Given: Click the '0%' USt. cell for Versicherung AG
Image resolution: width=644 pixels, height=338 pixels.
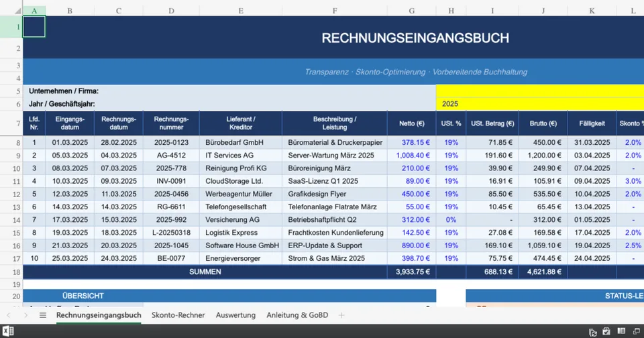Looking at the screenshot, I should (x=451, y=220).
